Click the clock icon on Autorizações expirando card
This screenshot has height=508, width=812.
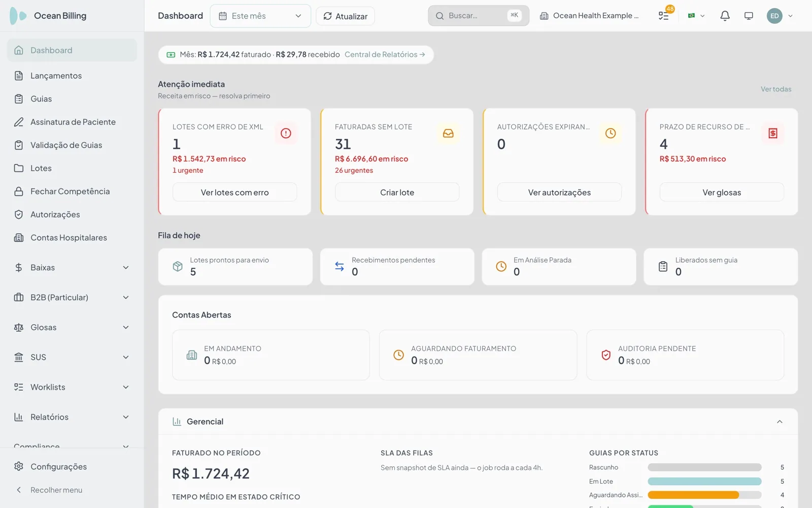click(611, 133)
